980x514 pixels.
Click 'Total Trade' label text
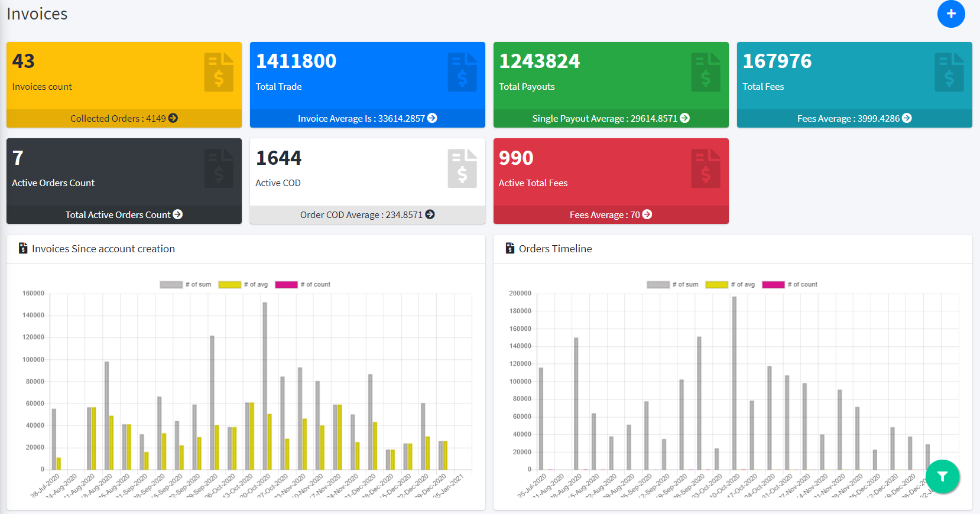278,87
